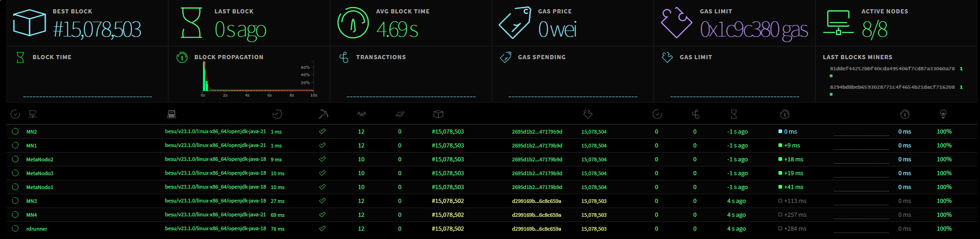Click block number #15,078,502 in MN4 row
980x239 pixels.
tap(447, 215)
